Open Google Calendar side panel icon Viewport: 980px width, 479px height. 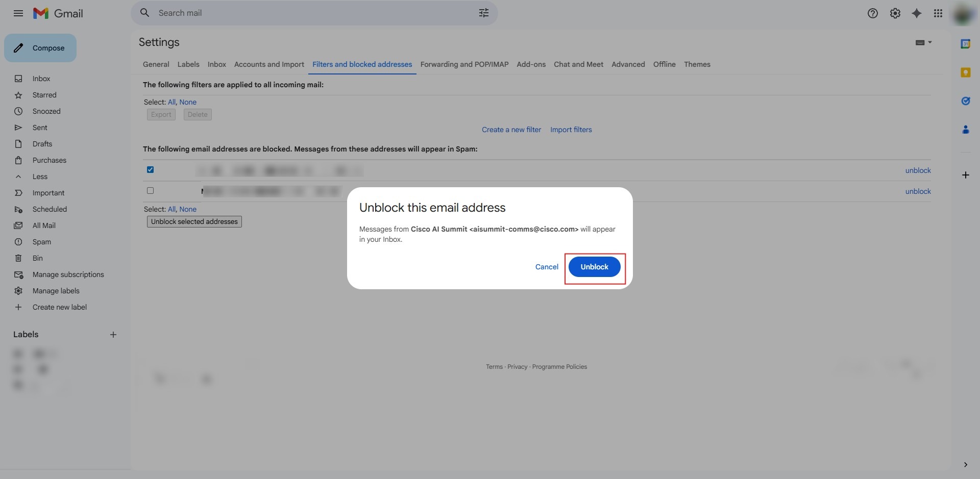click(965, 44)
